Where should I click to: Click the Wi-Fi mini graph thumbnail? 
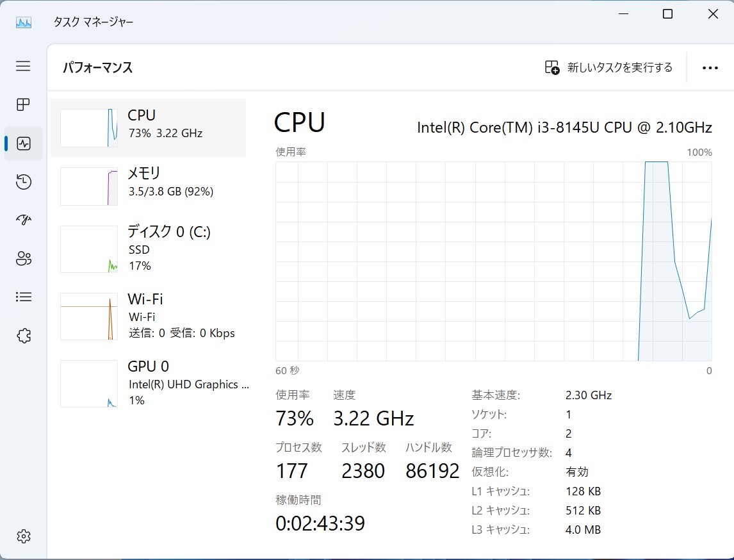point(89,317)
